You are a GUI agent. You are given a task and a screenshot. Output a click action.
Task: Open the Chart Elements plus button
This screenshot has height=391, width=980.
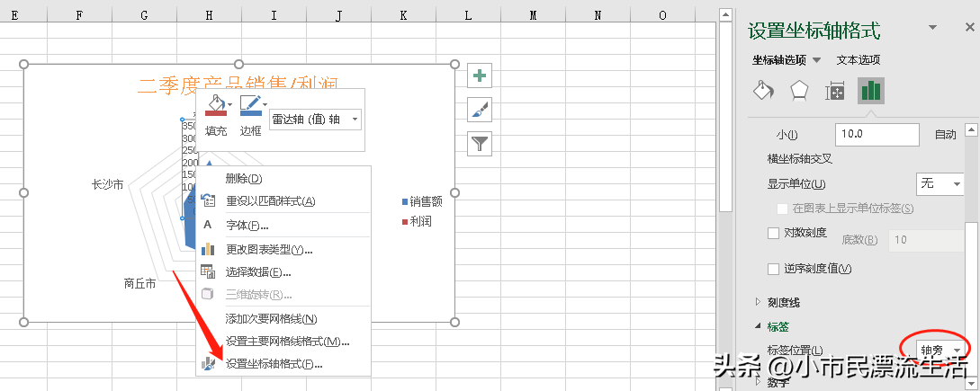[x=480, y=76]
